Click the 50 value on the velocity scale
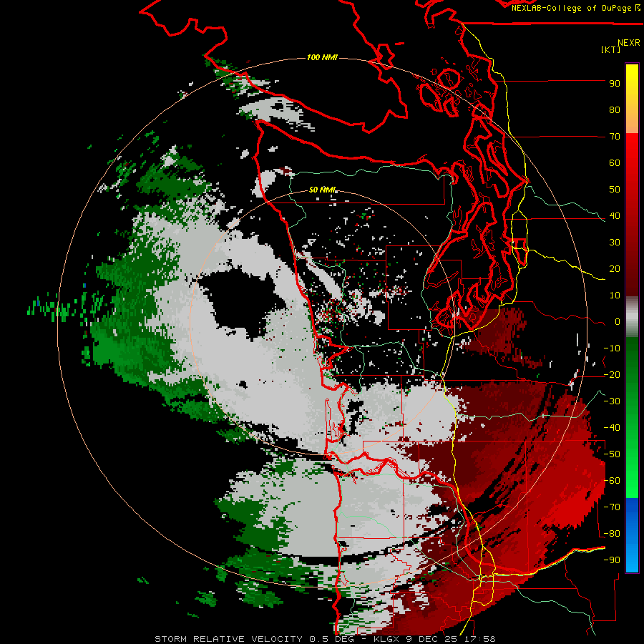The image size is (644, 644). point(615,190)
